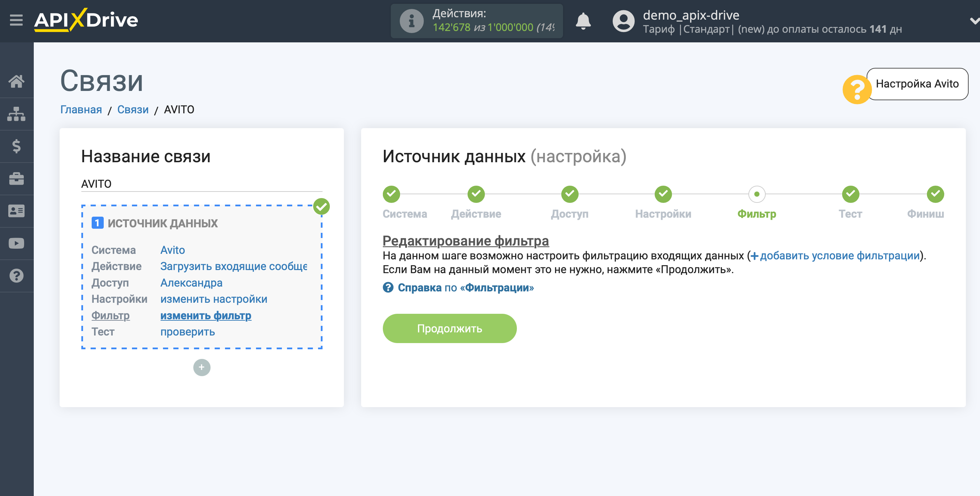Image resolution: width=980 pixels, height=496 pixels.
Task: Open the YouTube video icon
Action: click(x=16, y=244)
